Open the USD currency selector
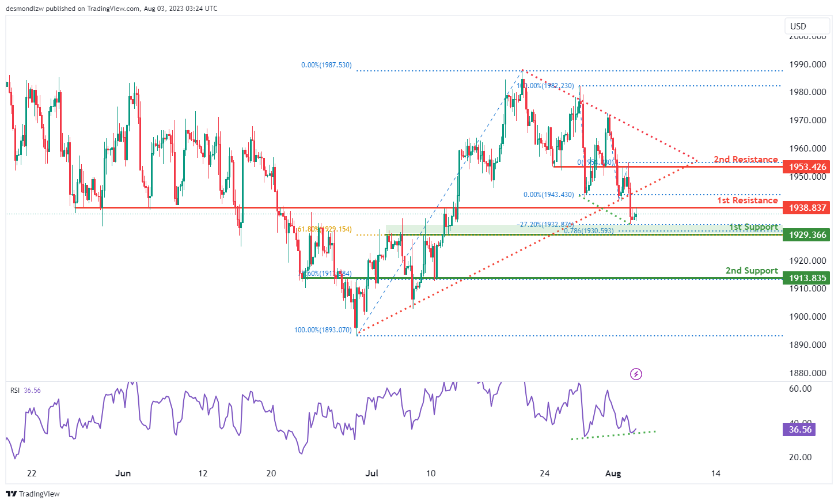This screenshot has width=838, height=504. [807, 26]
